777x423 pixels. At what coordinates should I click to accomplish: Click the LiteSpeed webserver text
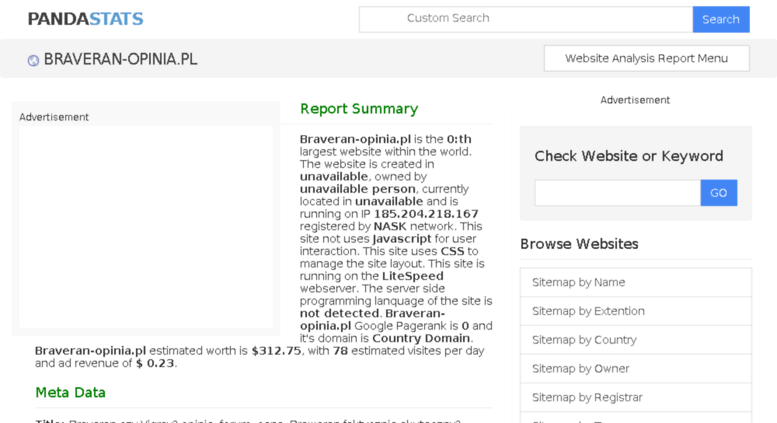click(413, 276)
